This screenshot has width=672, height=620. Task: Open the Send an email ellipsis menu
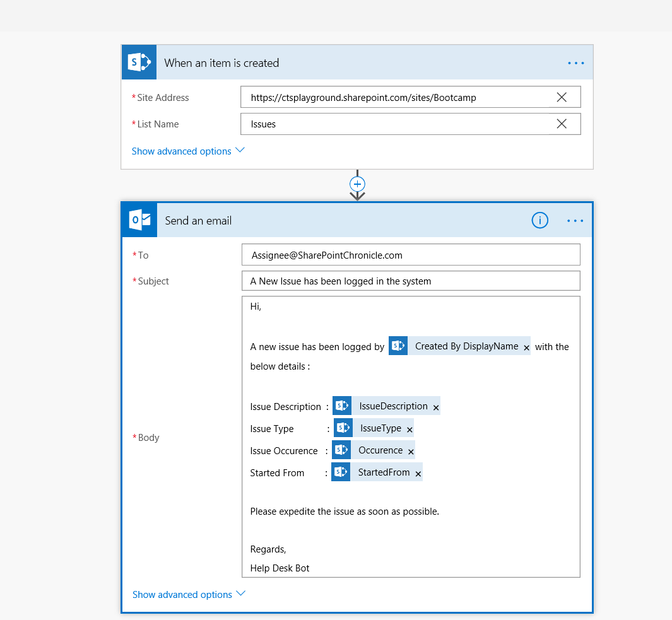click(575, 221)
